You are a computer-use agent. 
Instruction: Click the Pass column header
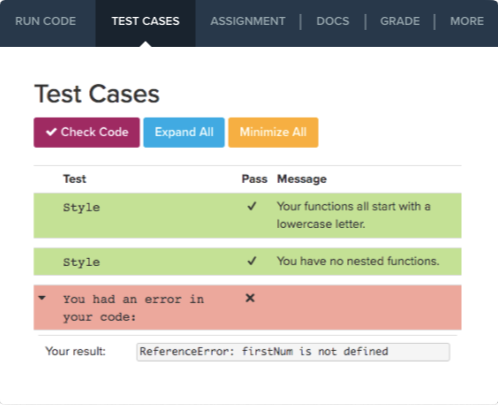click(254, 179)
